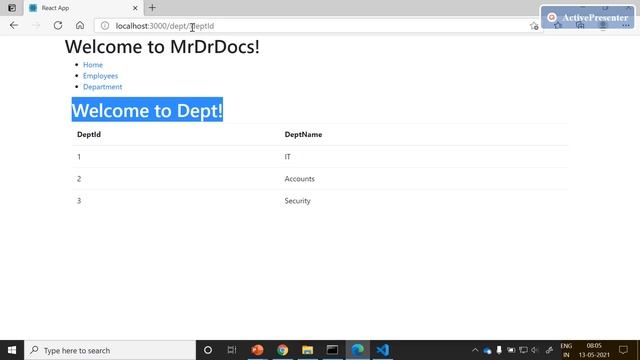Open Task View on taskbar
The height and width of the screenshot is (360, 640).
coord(232,350)
